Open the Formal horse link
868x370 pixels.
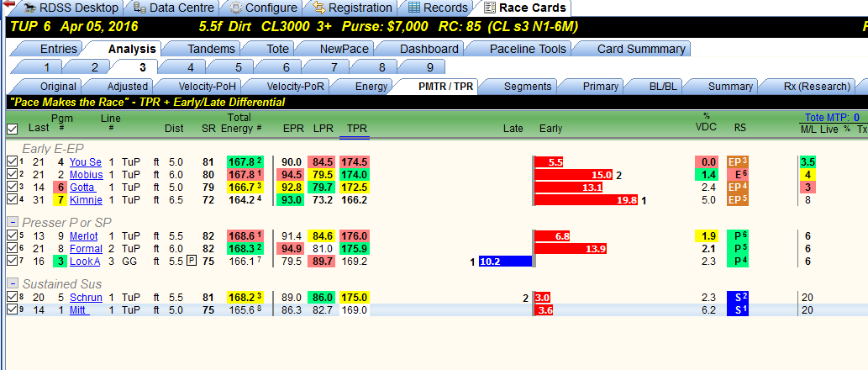(x=86, y=249)
